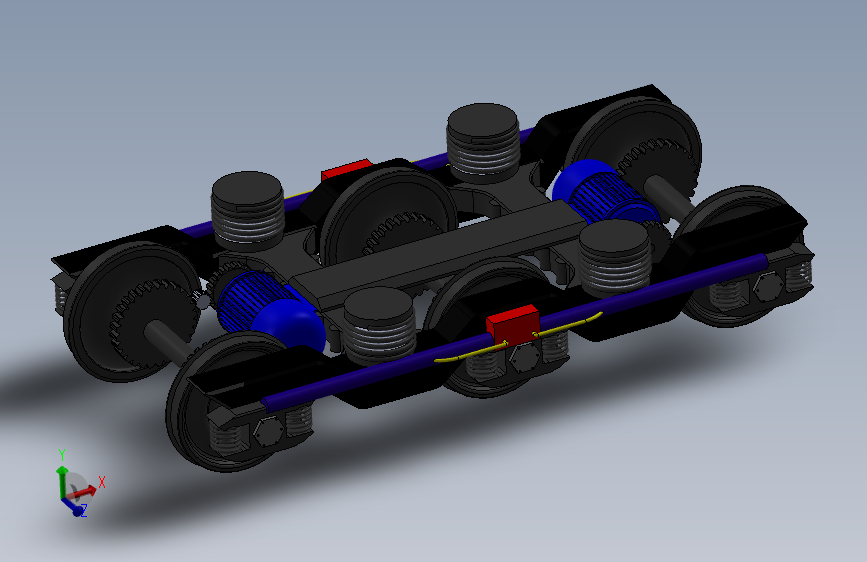Pick the large coil spring nearest the viewer

pyautogui.click(x=379, y=325)
